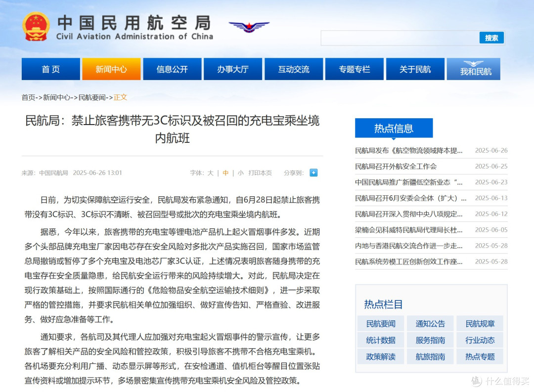The height and width of the screenshot is (392, 534).
Task: Open 民航规章 hot column button
Action: 480,324
